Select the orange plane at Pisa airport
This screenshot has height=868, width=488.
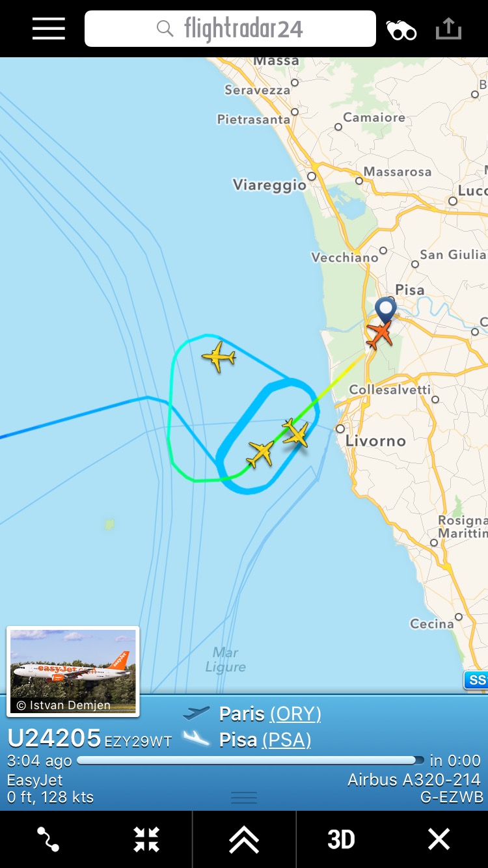tap(379, 334)
